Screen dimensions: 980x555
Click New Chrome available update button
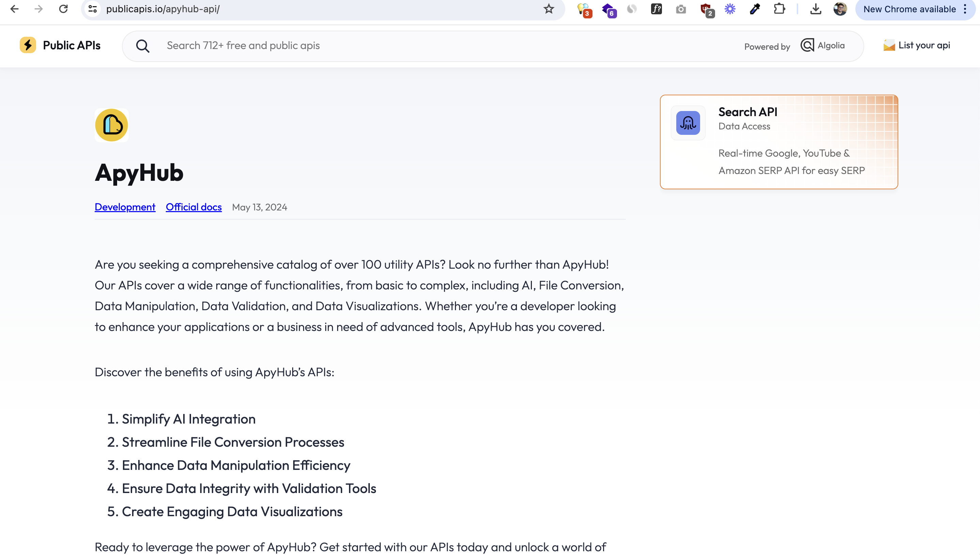tap(910, 9)
